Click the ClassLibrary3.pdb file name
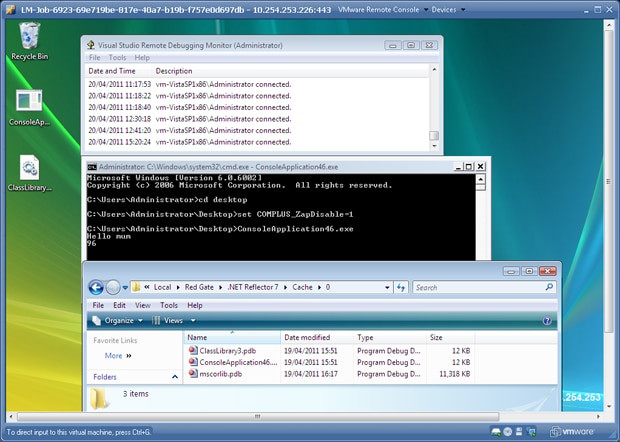The image size is (620, 442). pos(228,351)
